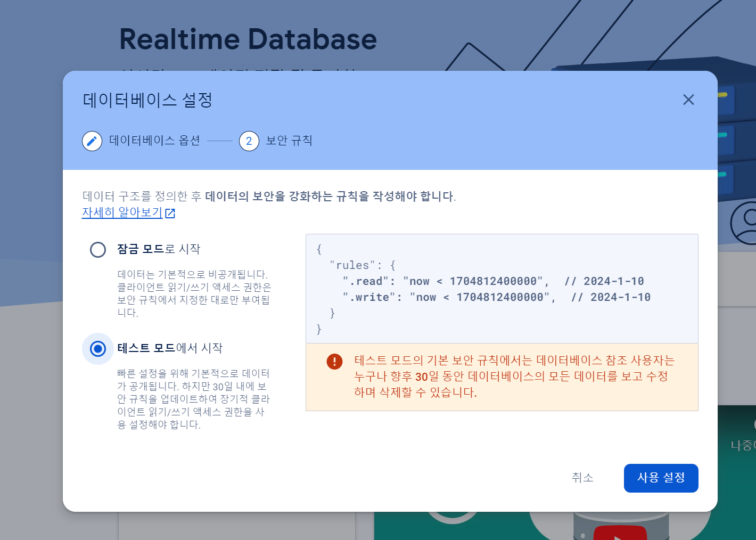Click the ".write" rule line
The height and width of the screenshot is (540, 756).
click(x=496, y=297)
